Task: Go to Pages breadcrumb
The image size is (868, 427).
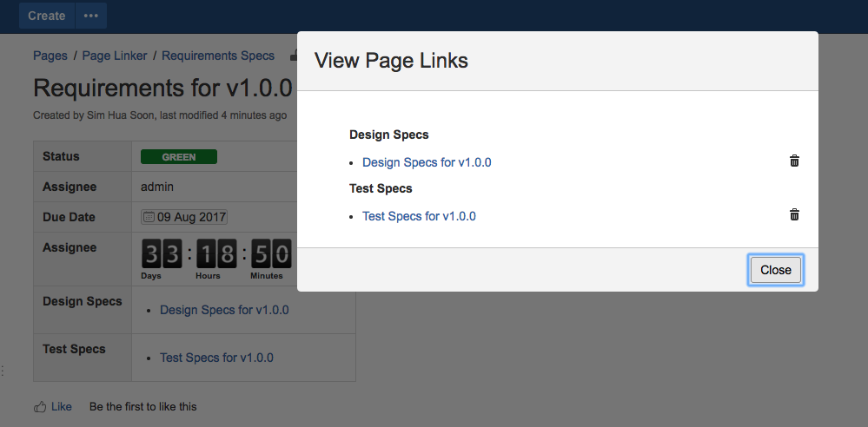Action: [x=50, y=56]
